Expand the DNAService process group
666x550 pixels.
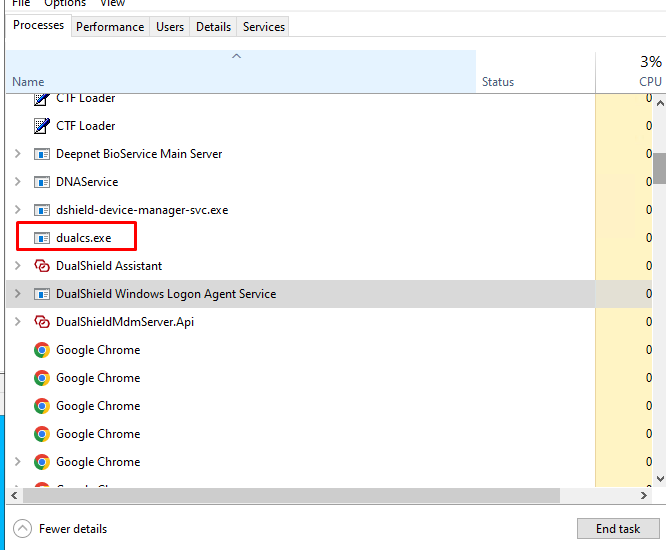17,182
